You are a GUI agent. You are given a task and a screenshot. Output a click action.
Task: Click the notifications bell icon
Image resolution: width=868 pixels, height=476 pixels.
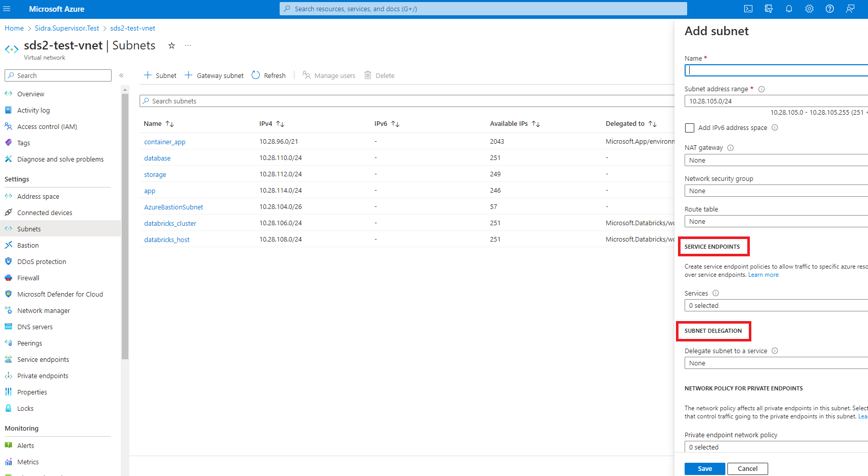[789, 9]
